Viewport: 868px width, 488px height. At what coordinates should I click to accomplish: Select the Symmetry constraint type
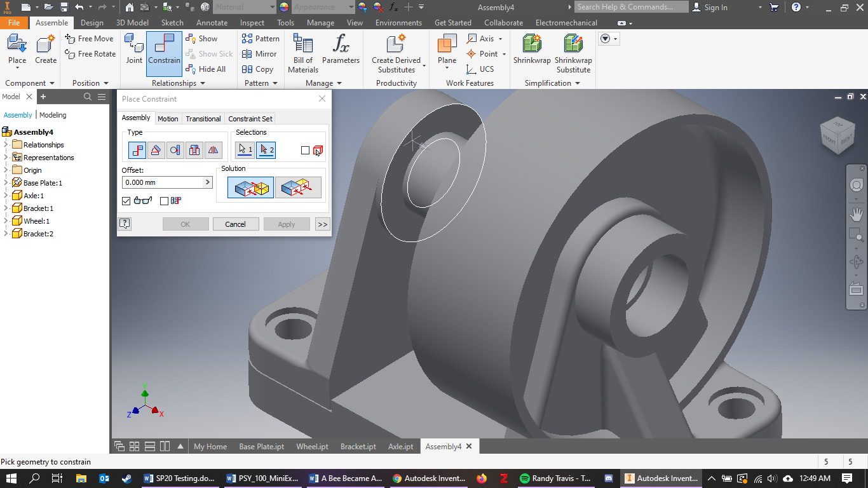(214, 150)
